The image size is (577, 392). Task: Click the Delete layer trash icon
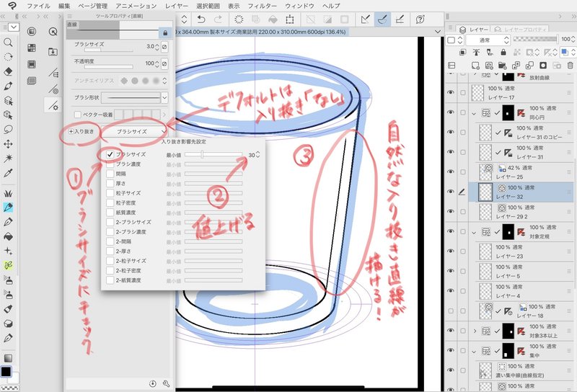tap(570, 66)
